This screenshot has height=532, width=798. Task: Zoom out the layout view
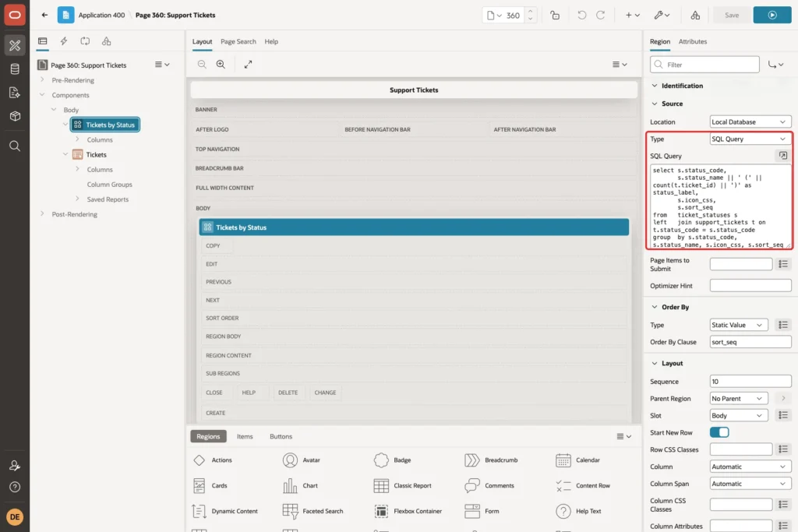click(x=202, y=65)
